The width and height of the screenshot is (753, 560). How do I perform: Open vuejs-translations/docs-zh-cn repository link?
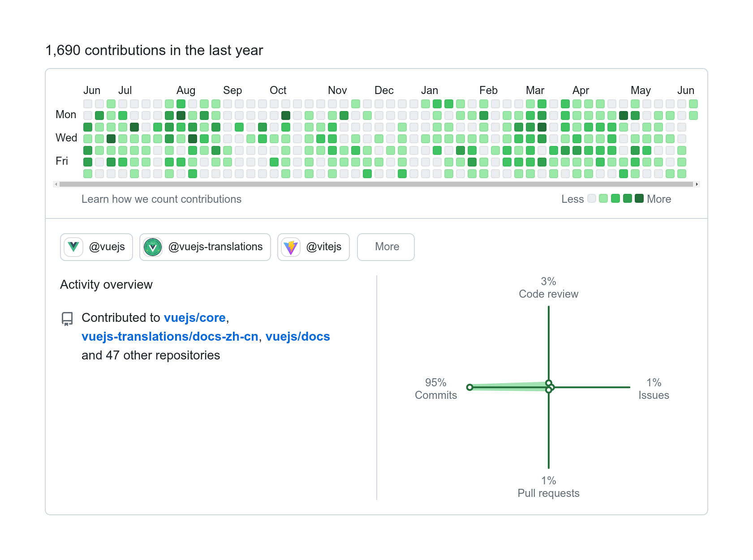[x=170, y=336]
